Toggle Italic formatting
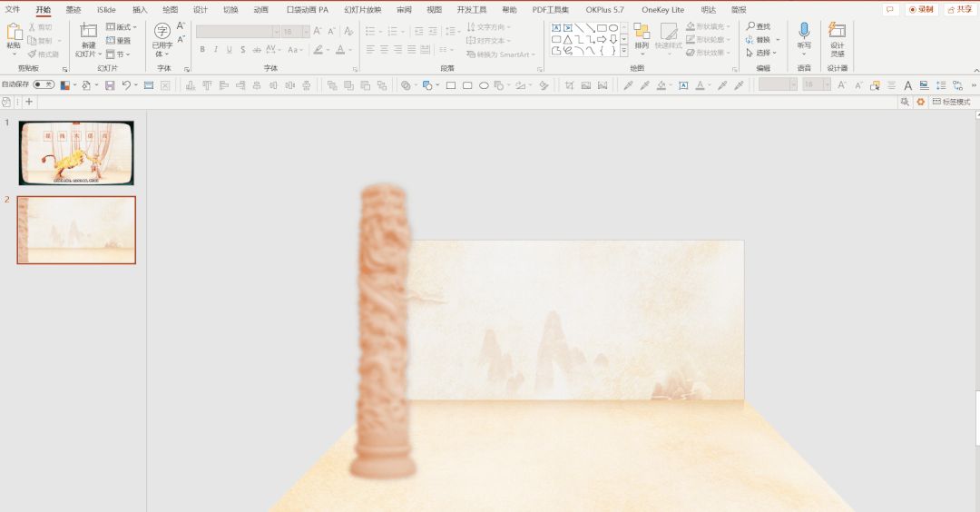 pos(216,49)
